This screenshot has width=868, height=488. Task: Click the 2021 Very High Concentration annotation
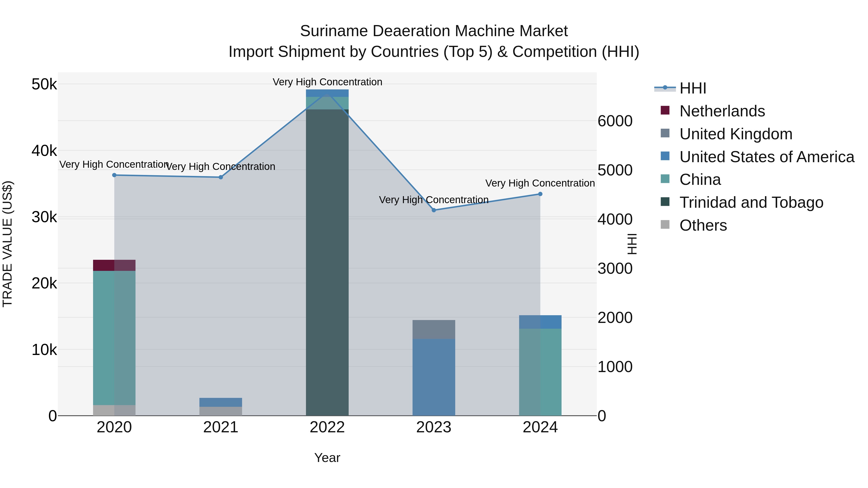221,166
